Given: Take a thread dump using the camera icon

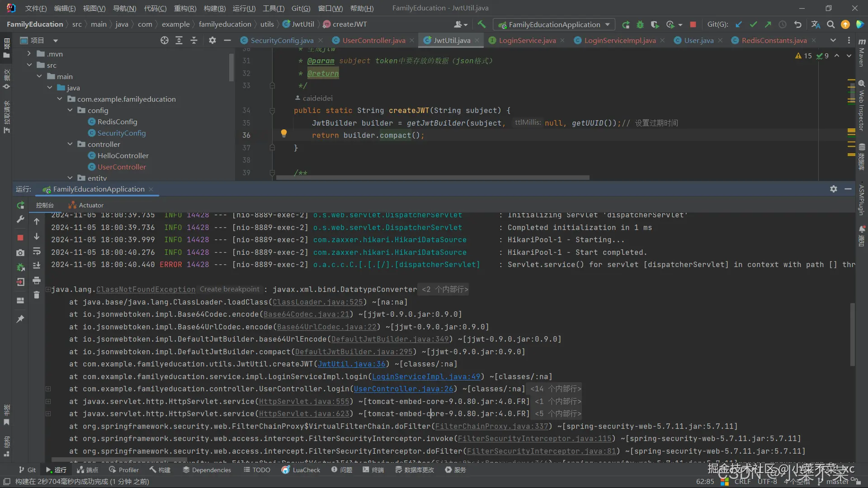Looking at the screenshot, I should [x=20, y=253].
